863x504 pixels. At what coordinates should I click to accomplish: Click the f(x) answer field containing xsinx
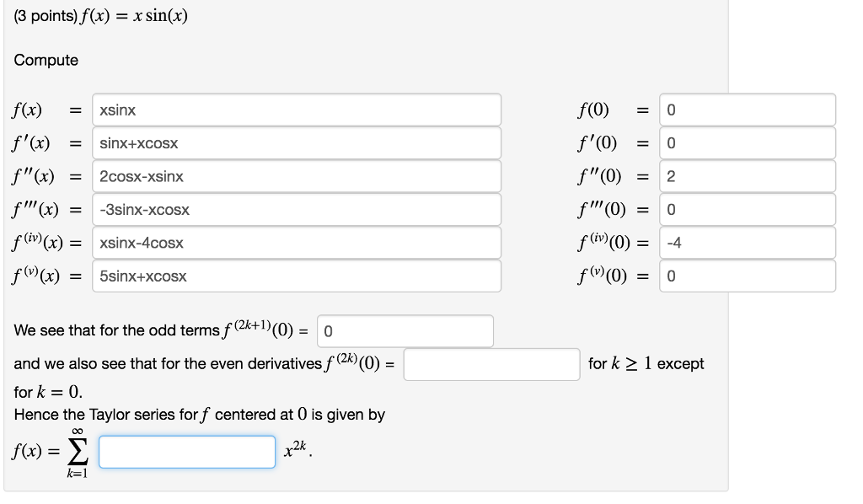pyautogui.click(x=295, y=110)
